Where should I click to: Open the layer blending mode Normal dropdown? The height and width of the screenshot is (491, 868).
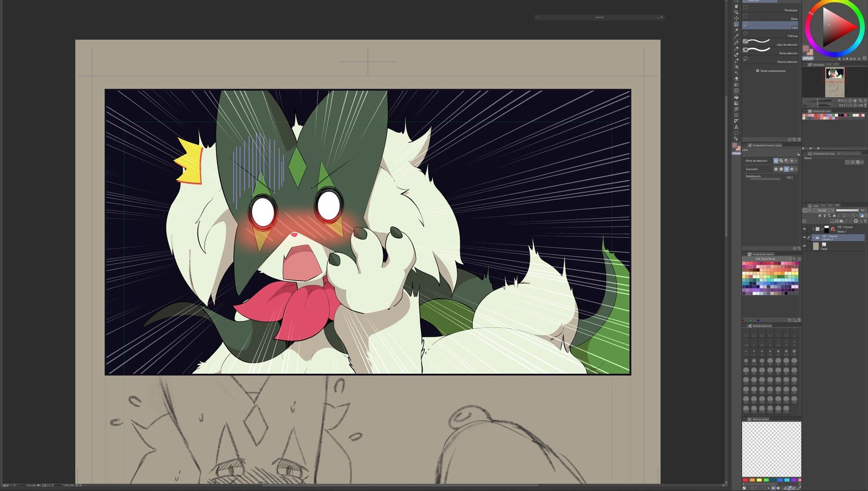(x=823, y=210)
